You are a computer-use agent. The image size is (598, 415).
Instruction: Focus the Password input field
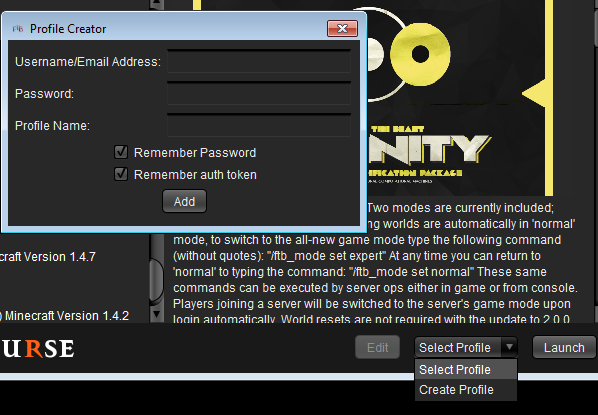pyautogui.click(x=259, y=93)
